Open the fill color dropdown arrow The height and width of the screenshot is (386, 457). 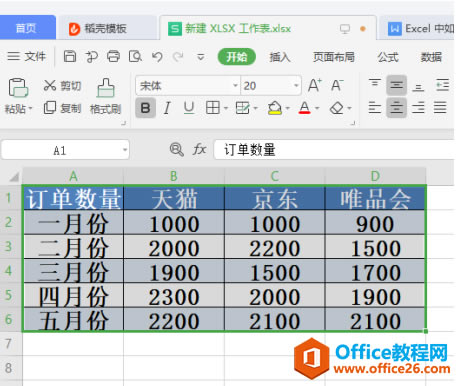coord(288,108)
